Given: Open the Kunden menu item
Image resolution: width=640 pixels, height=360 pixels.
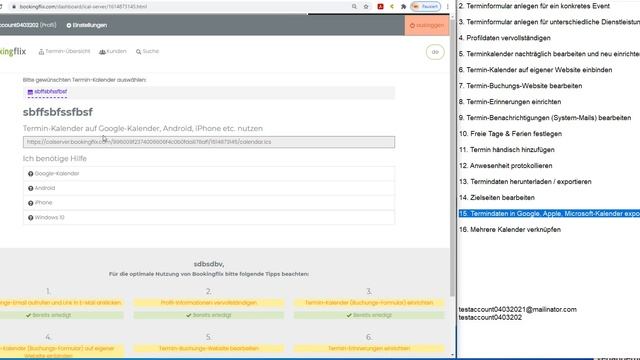Looking at the screenshot, I should pos(113,51).
